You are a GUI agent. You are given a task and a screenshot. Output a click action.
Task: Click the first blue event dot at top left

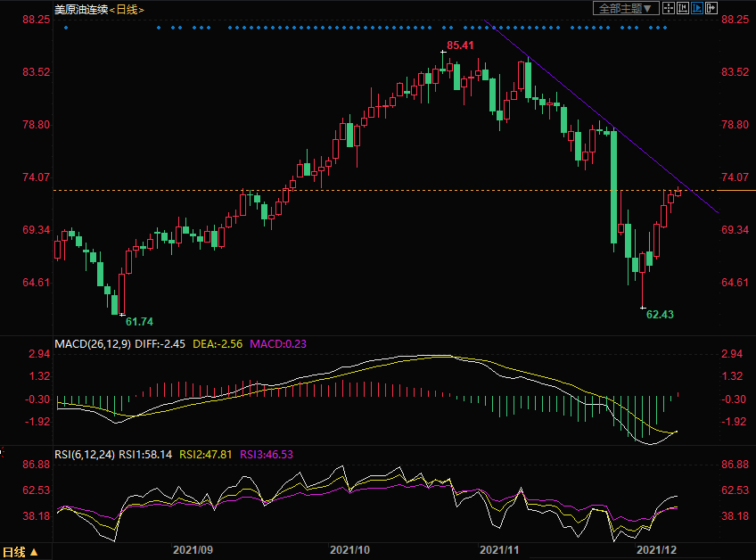pos(65,28)
